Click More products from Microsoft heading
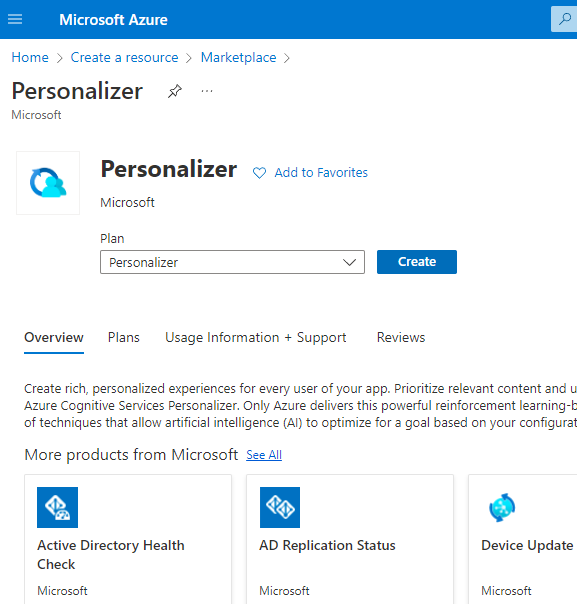The image size is (577, 604). click(x=131, y=455)
